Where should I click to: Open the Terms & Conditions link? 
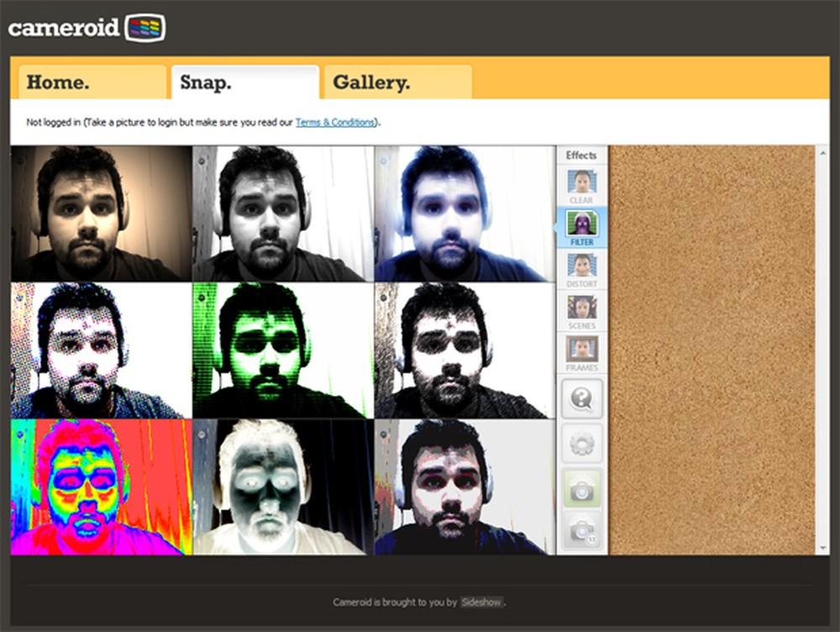(x=335, y=121)
